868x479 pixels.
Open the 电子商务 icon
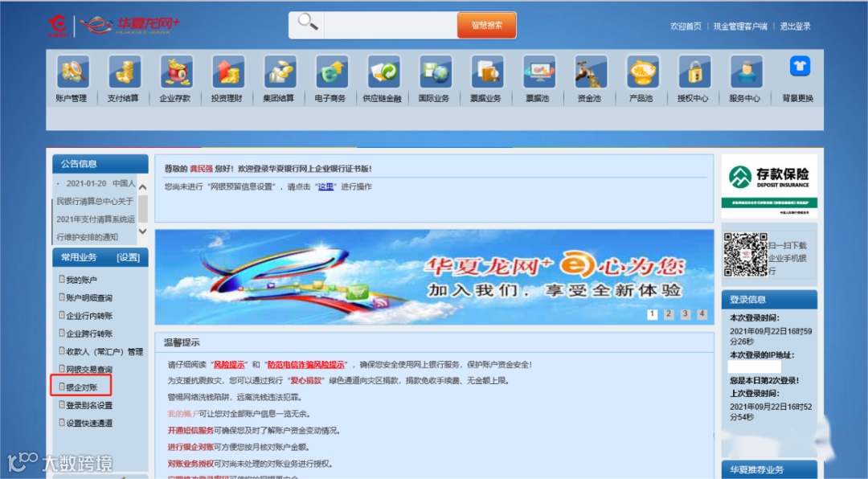pyautogui.click(x=332, y=72)
